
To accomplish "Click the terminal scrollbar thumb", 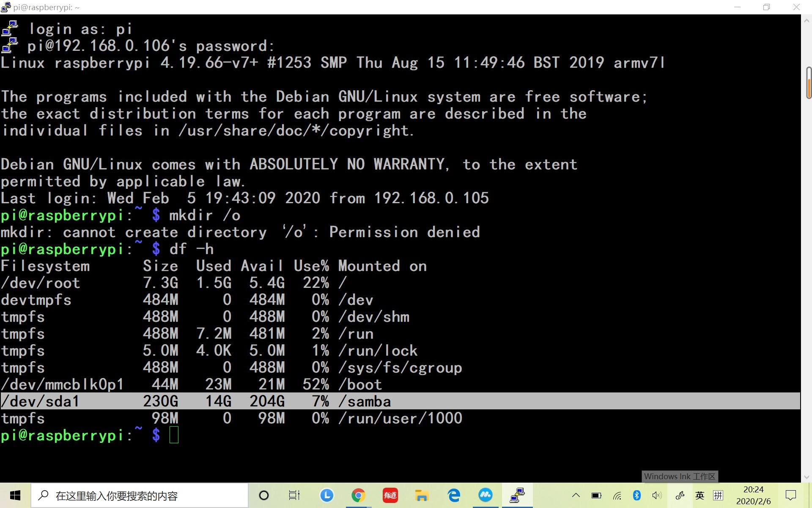I will pos(808,83).
